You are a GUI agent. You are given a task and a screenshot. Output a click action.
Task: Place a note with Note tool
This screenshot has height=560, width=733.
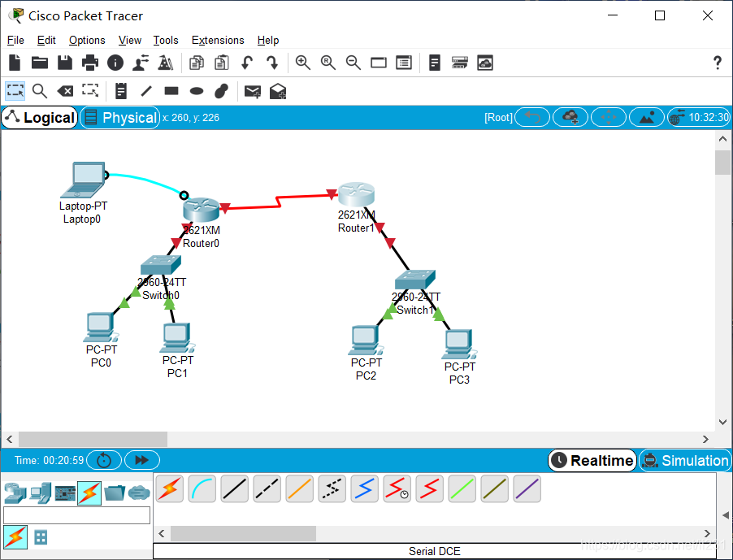point(120,91)
